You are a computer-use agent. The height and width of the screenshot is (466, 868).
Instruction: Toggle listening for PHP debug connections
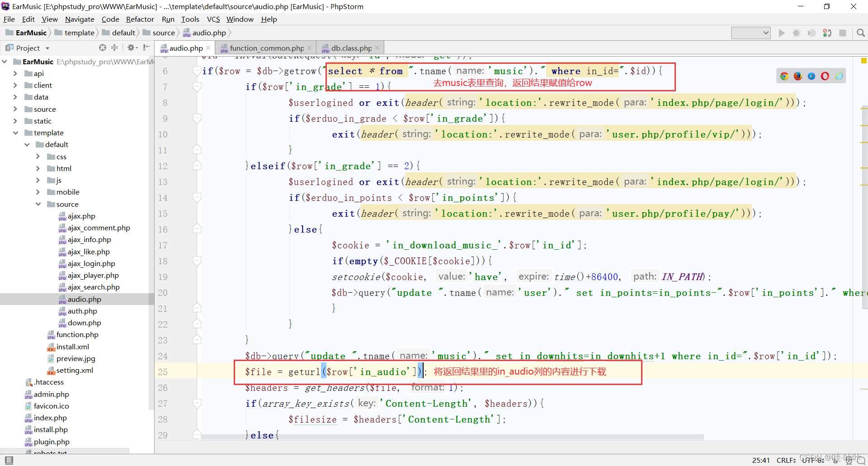click(827, 33)
